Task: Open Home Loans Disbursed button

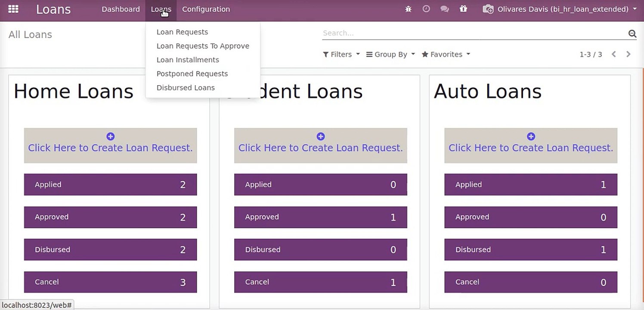Action: coord(110,250)
